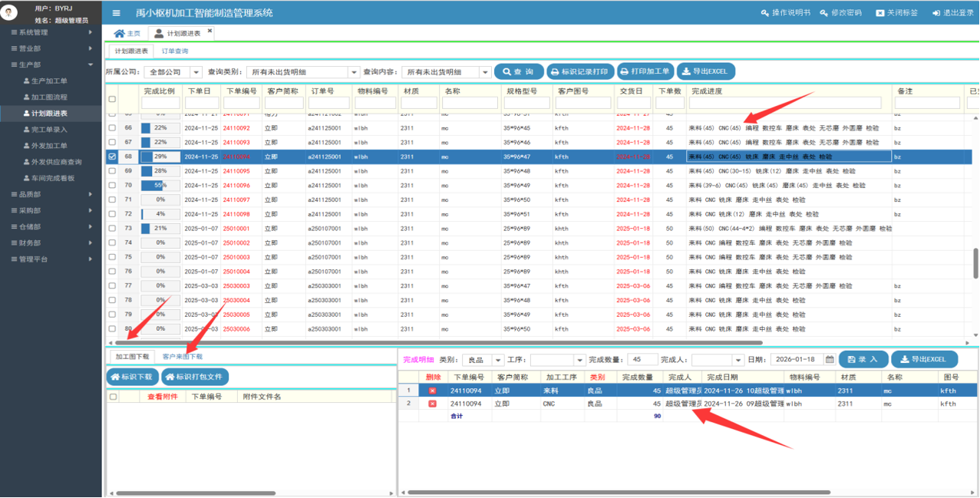Switch to the 订单查询 tab
This screenshot has width=980, height=498.
point(174,51)
